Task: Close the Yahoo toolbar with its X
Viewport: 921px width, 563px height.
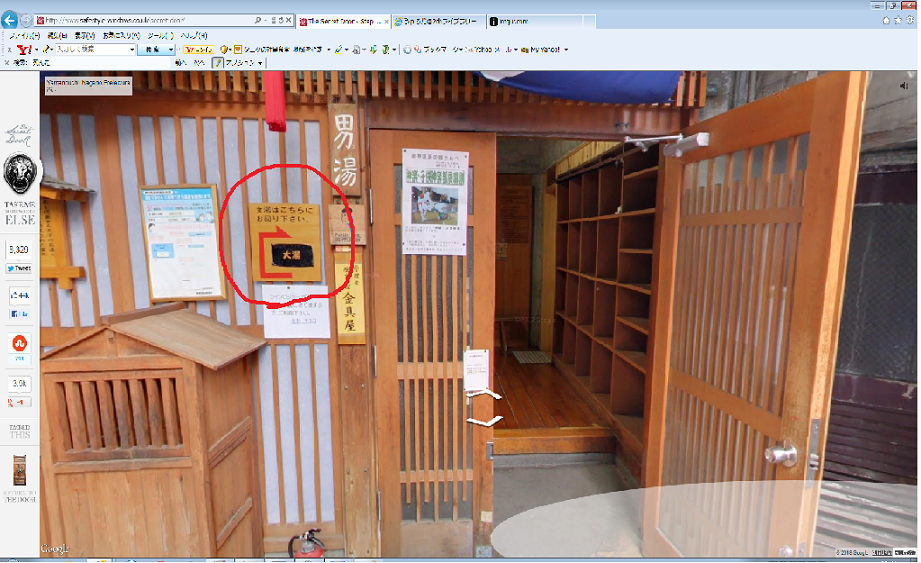Action: (9, 50)
